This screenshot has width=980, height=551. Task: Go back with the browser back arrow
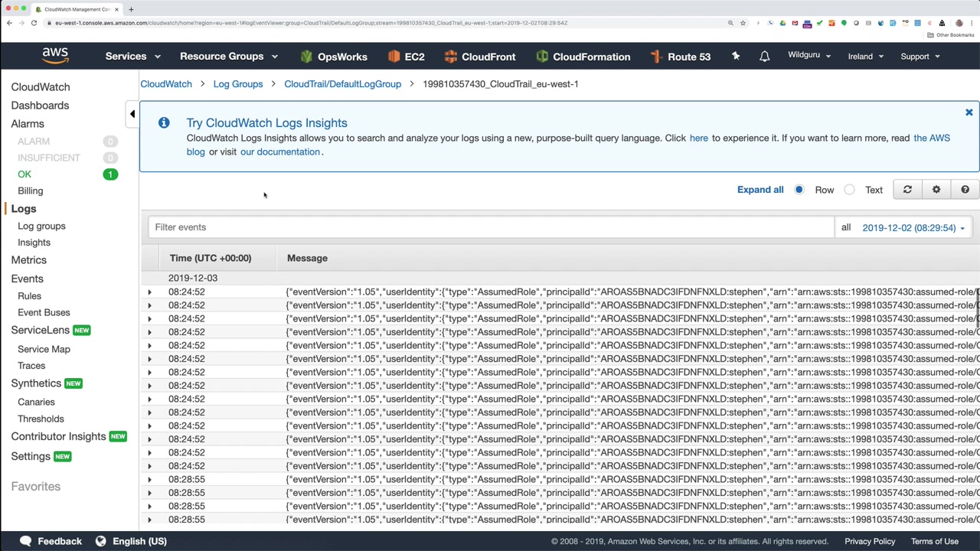pos(9,23)
